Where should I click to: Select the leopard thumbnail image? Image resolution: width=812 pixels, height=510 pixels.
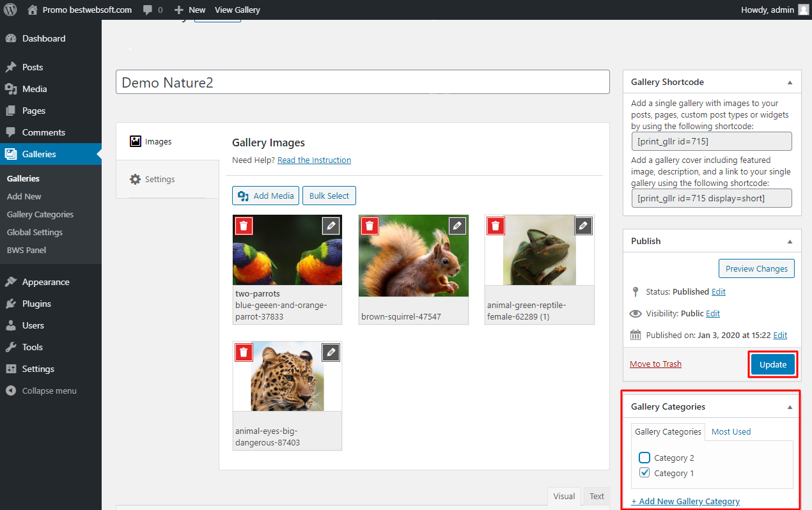[x=287, y=376]
